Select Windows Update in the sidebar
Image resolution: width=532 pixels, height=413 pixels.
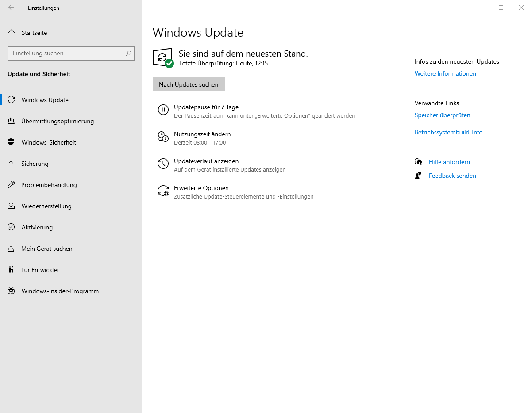71,100
